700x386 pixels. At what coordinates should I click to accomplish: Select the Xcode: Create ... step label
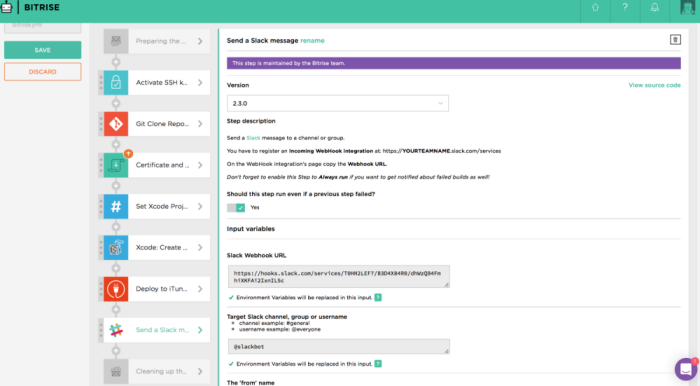(x=162, y=248)
